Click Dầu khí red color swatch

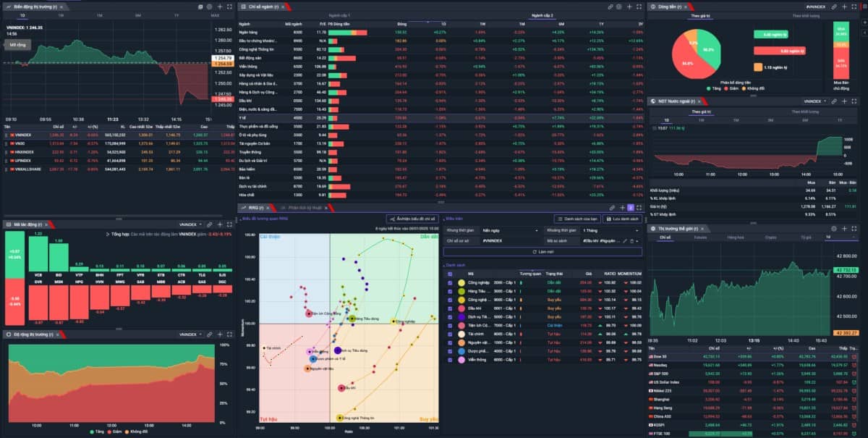[461, 308]
